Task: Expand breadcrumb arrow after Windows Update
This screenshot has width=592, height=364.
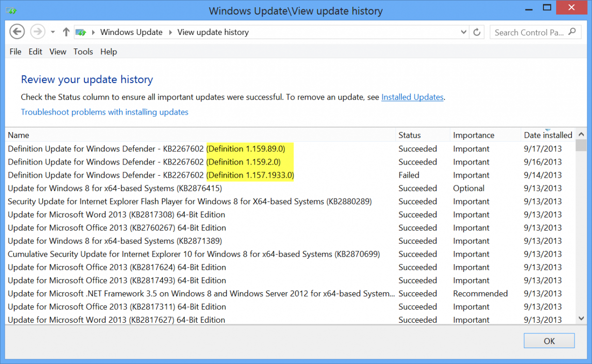Action: click(170, 32)
